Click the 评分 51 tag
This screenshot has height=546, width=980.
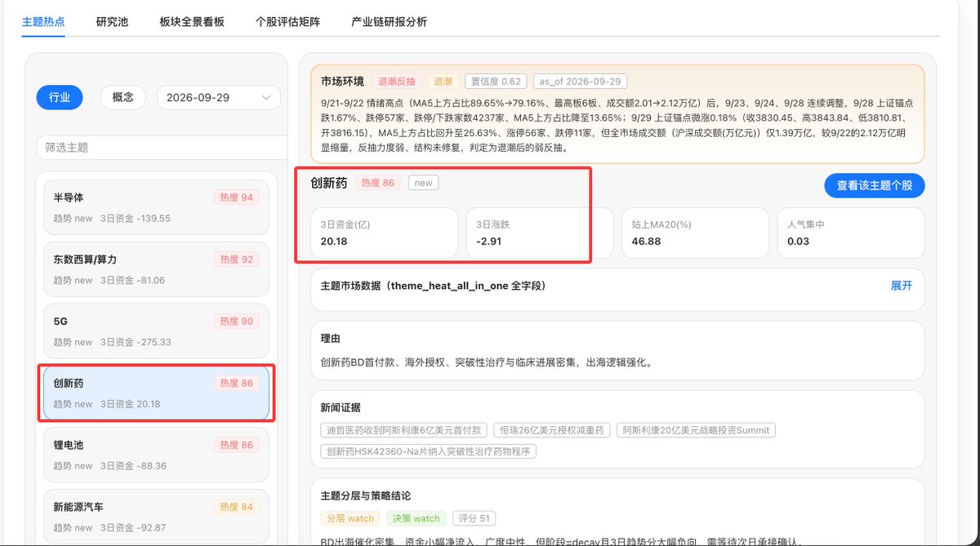coord(474,518)
